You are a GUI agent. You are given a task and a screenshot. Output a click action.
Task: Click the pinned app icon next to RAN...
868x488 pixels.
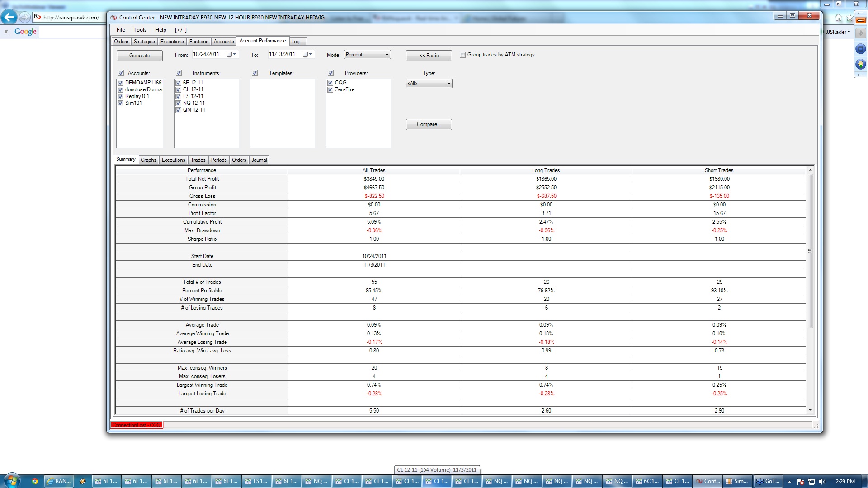click(83, 481)
